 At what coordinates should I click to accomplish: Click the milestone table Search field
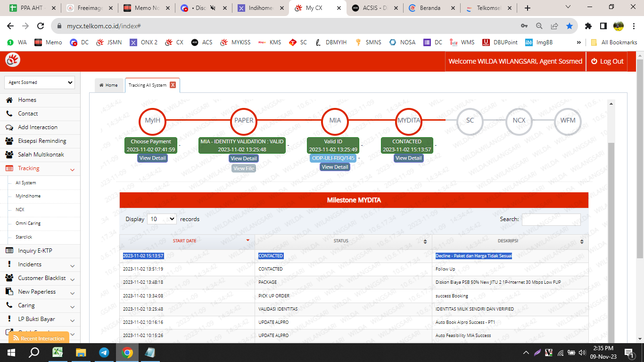point(551,219)
